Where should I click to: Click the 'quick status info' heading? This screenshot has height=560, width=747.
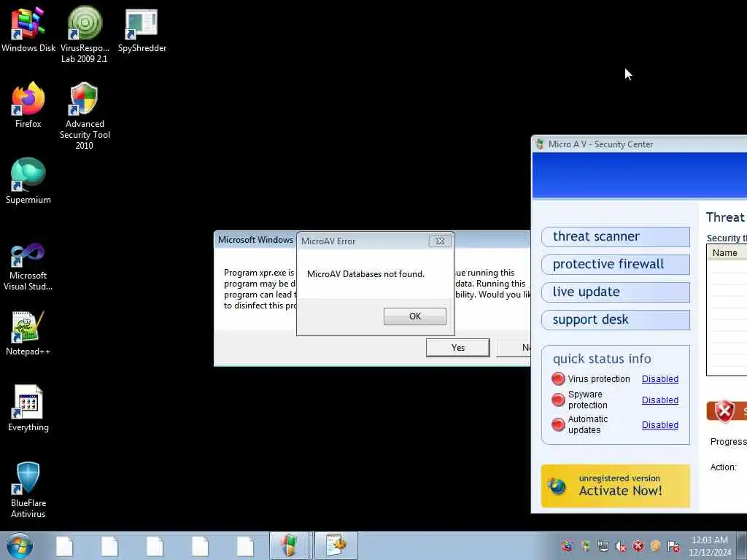coord(602,359)
